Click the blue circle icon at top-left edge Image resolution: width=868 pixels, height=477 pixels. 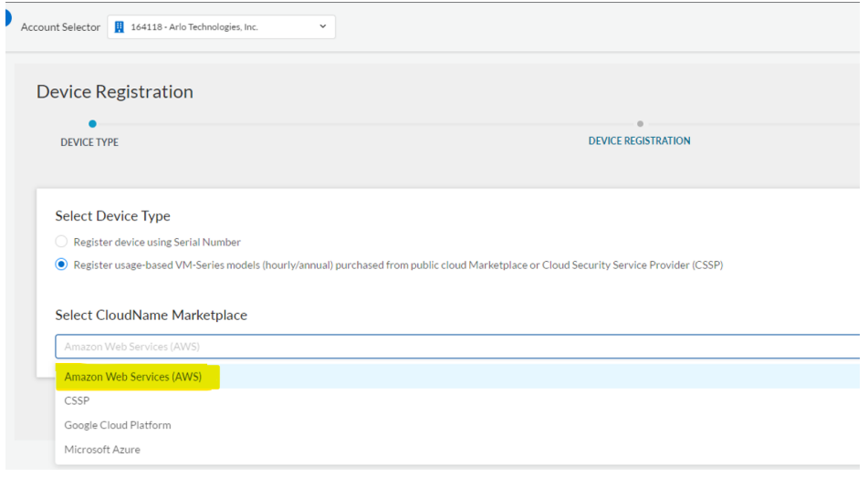point(5,17)
